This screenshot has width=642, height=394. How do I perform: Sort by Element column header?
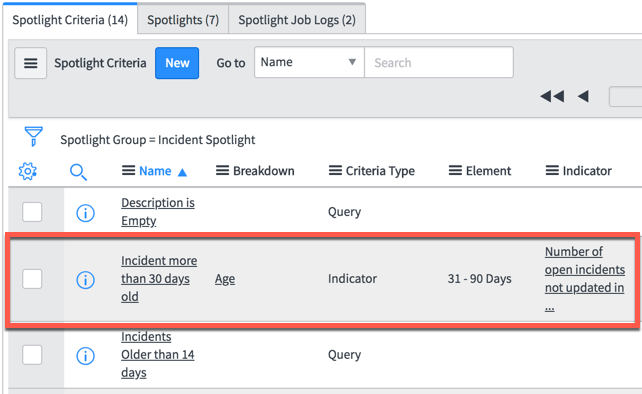click(x=488, y=171)
